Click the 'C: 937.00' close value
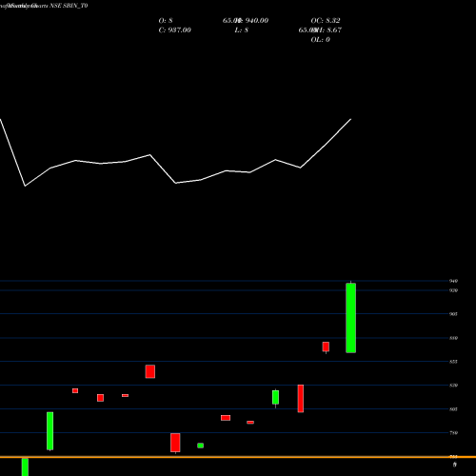Image resolution: width=476 pixels, height=476 pixels. (175, 30)
